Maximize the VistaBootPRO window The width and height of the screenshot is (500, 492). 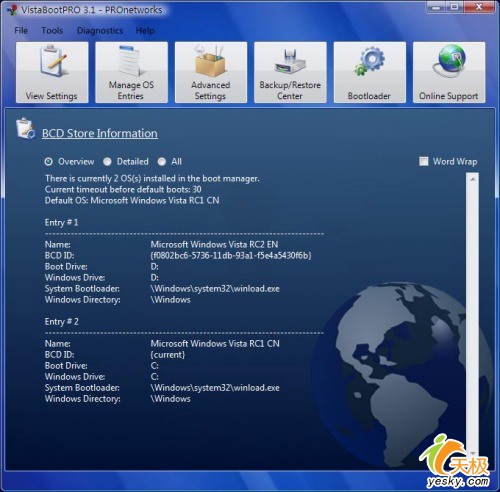455,7
